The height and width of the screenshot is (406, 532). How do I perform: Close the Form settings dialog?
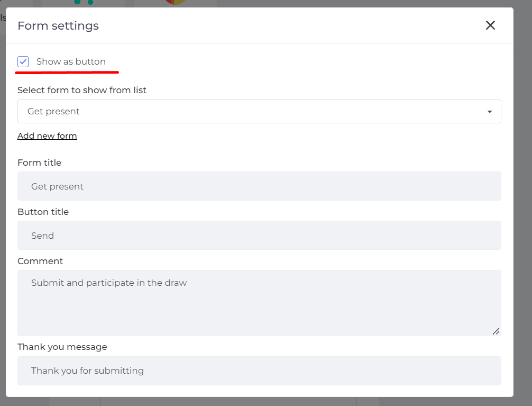[490, 25]
